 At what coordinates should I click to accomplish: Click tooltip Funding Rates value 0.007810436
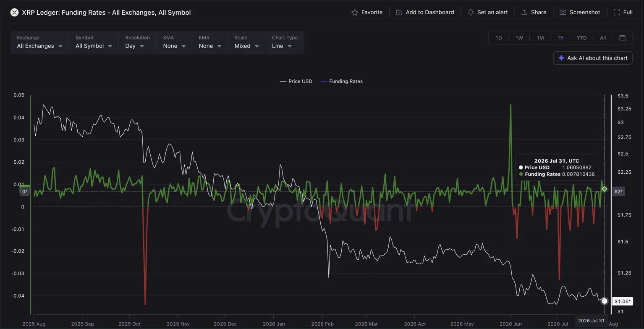pos(579,174)
